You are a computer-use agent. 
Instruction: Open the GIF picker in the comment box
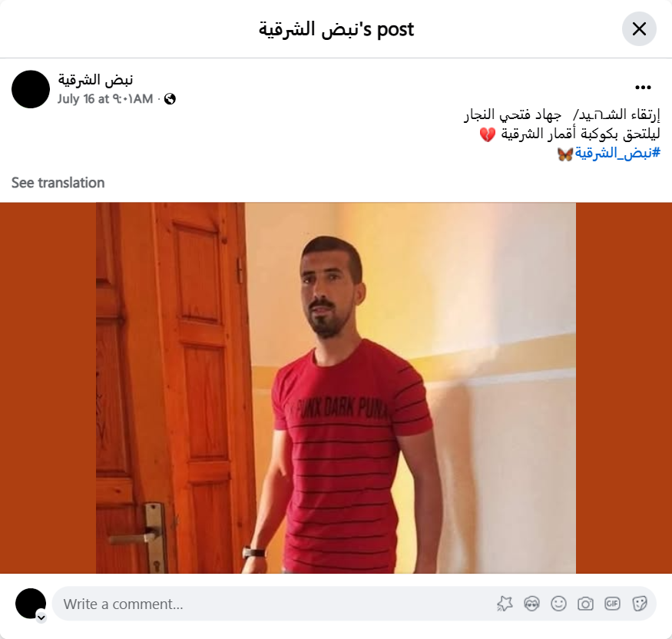click(x=612, y=604)
